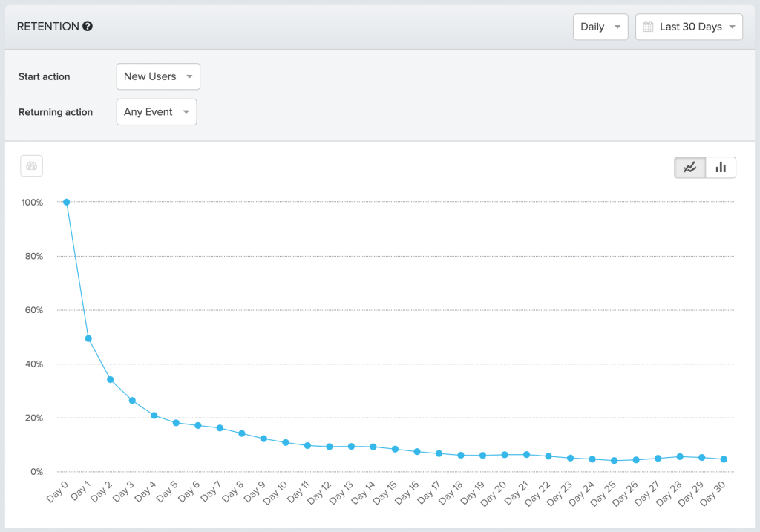This screenshot has height=532, width=760.
Task: Click the Day 30 data point on the curve
Action: coord(724,459)
